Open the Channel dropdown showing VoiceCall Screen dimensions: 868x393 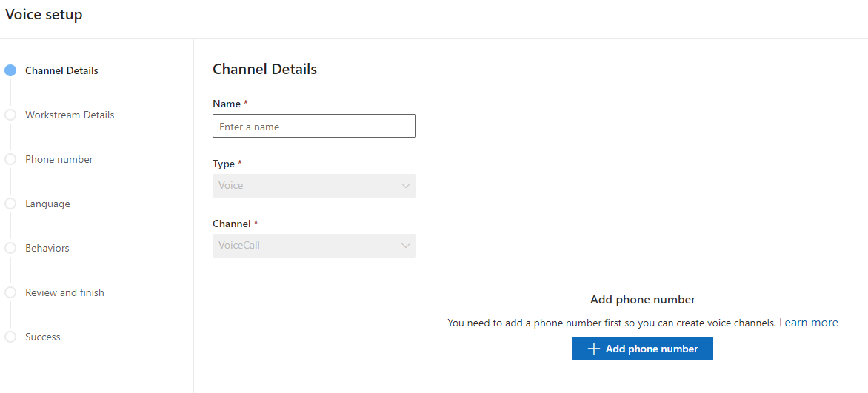tap(314, 246)
